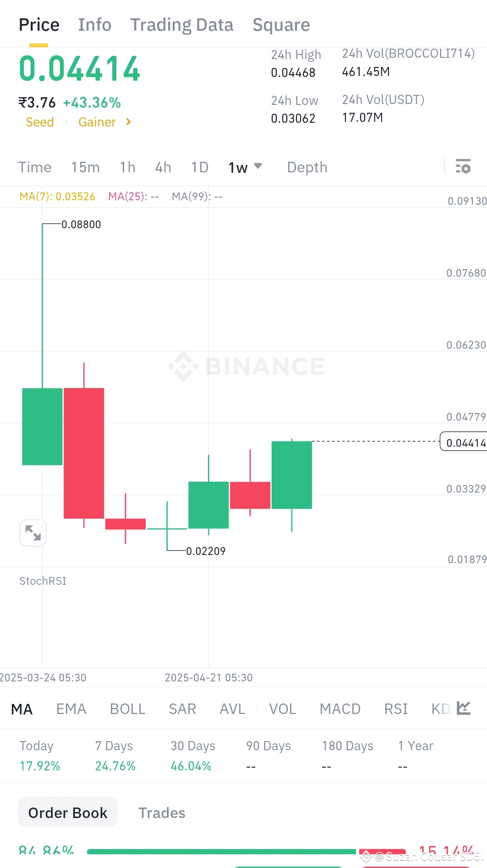This screenshot has height=868, width=487.
Task: Open the Depth view
Action: tap(306, 167)
